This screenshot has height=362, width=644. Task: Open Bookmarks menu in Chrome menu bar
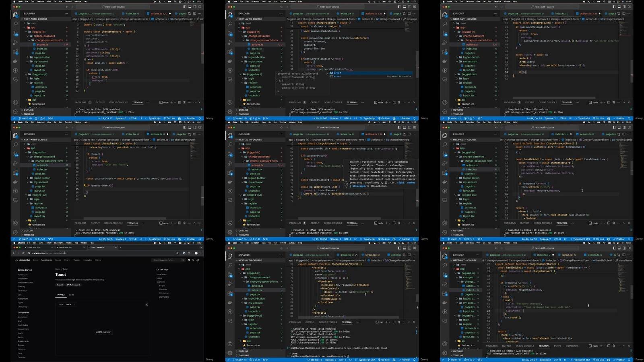click(x=59, y=243)
